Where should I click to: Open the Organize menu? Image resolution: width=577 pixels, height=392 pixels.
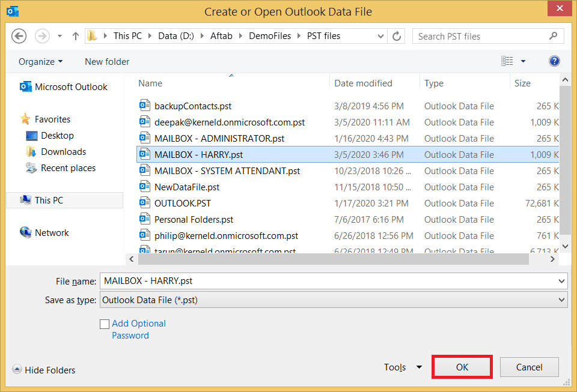click(40, 62)
